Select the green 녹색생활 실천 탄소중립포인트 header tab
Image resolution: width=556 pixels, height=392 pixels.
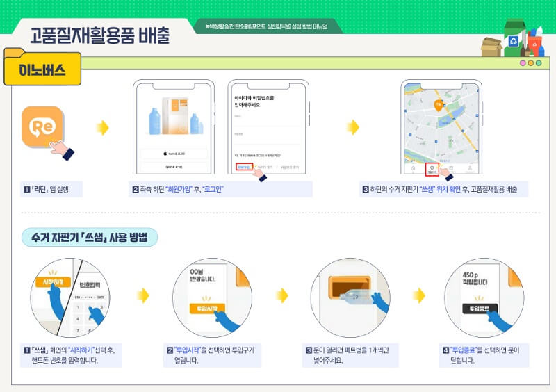[x=267, y=26]
